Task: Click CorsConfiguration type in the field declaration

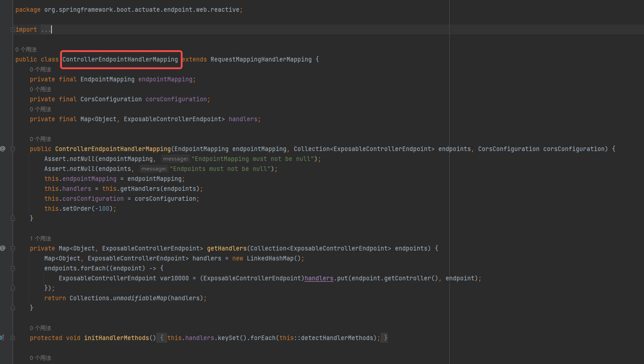Action: click(x=111, y=99)
